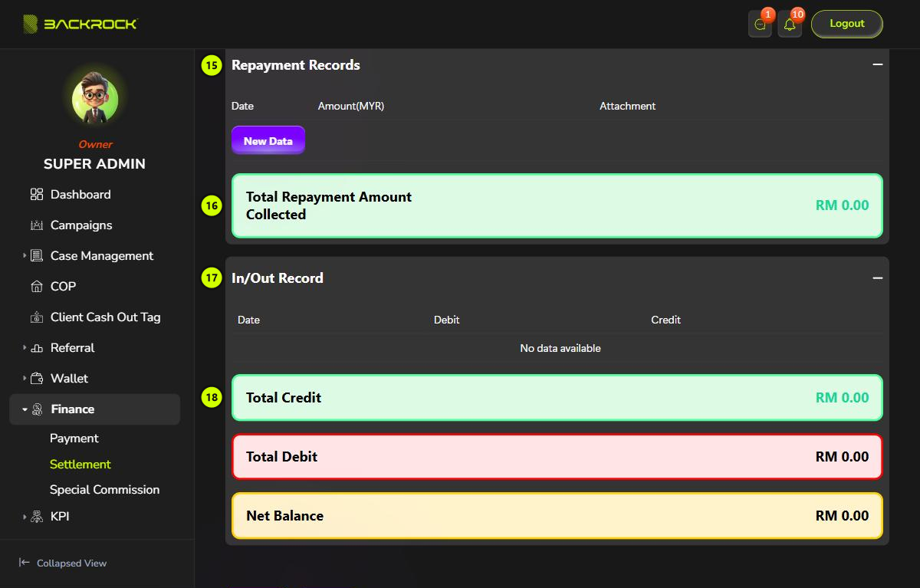Click the KPI icon in sidebar
This screenshot has height=588, width=920.
(37, 517)
